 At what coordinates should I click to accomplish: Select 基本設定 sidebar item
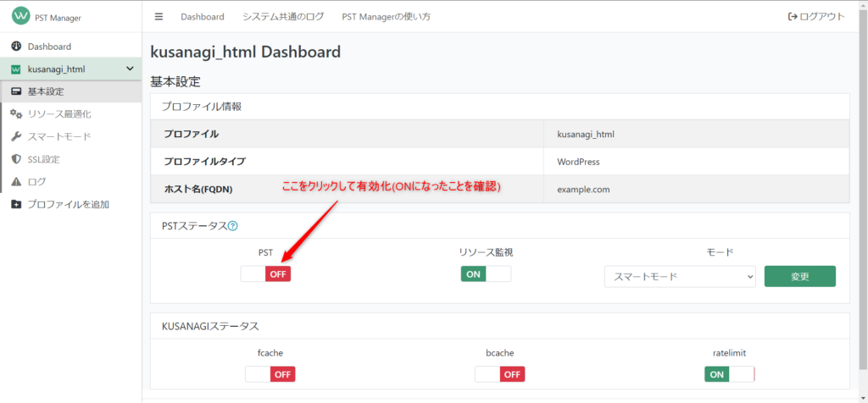(x=71, y=91)
